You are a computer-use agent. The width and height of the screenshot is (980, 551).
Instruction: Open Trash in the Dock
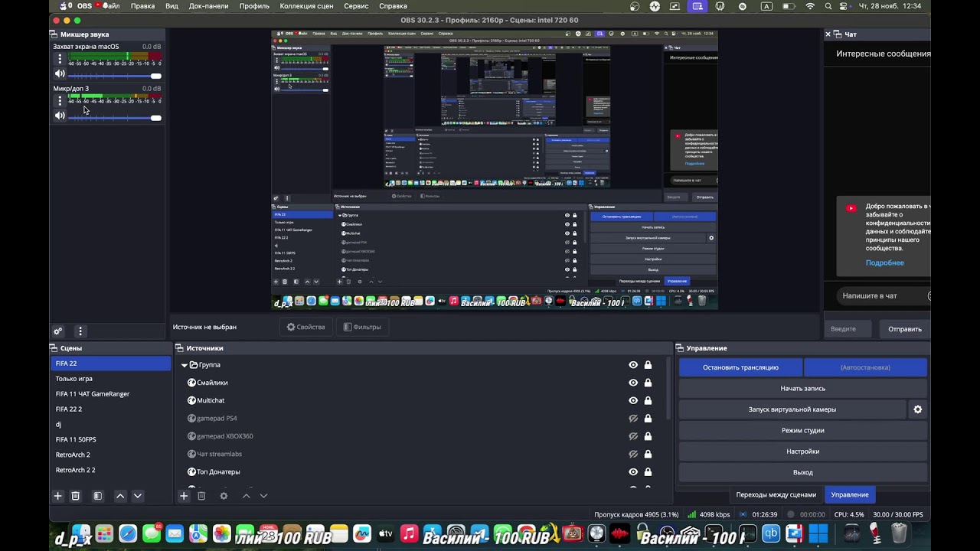click(x=900, y=533)
